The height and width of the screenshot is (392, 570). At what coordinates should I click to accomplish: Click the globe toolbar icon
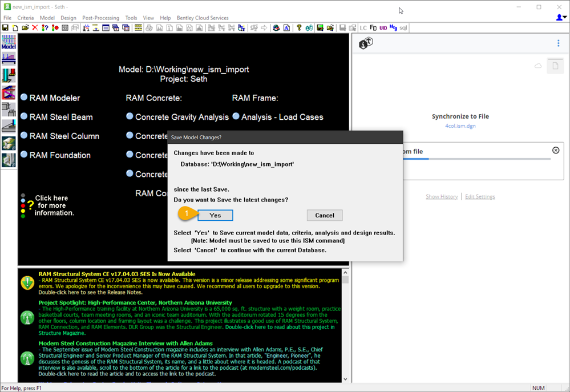pos(276,27)
